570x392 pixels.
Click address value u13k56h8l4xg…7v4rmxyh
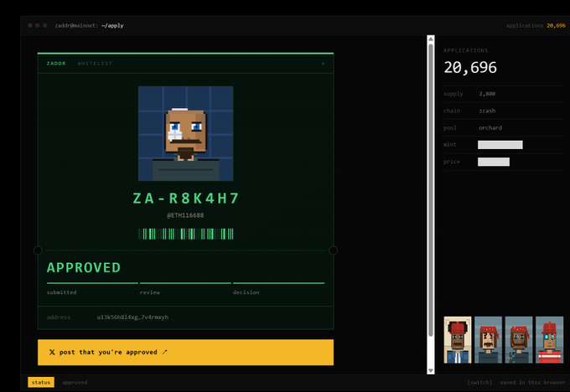[x=132, y=317]
